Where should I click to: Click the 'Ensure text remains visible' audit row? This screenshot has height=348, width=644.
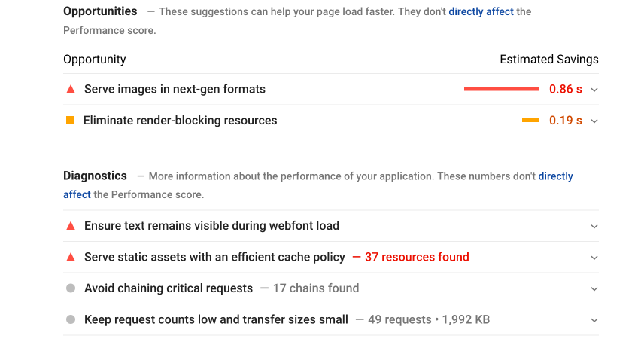[x=331, y=226]
